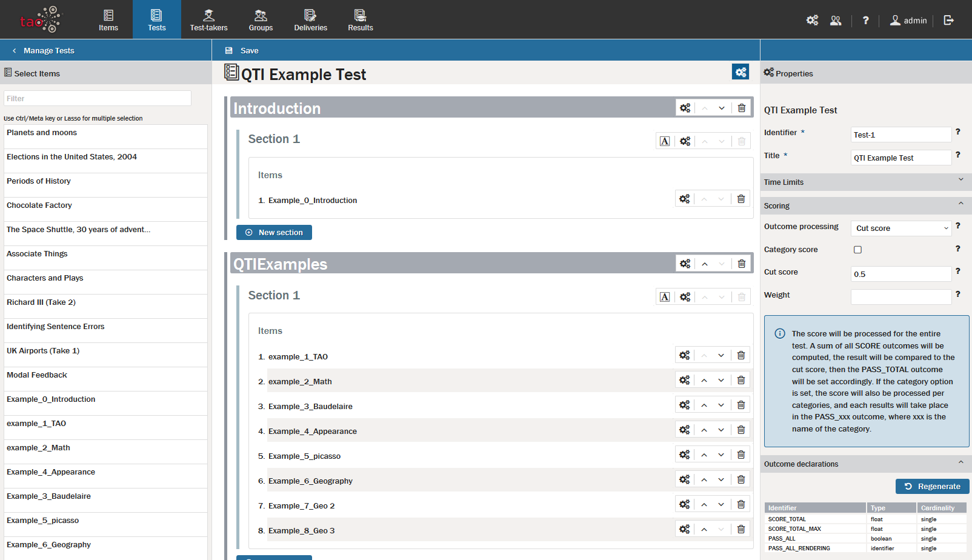
Task: Move Example_4_Appearance item up
Action: pos(704,430)
